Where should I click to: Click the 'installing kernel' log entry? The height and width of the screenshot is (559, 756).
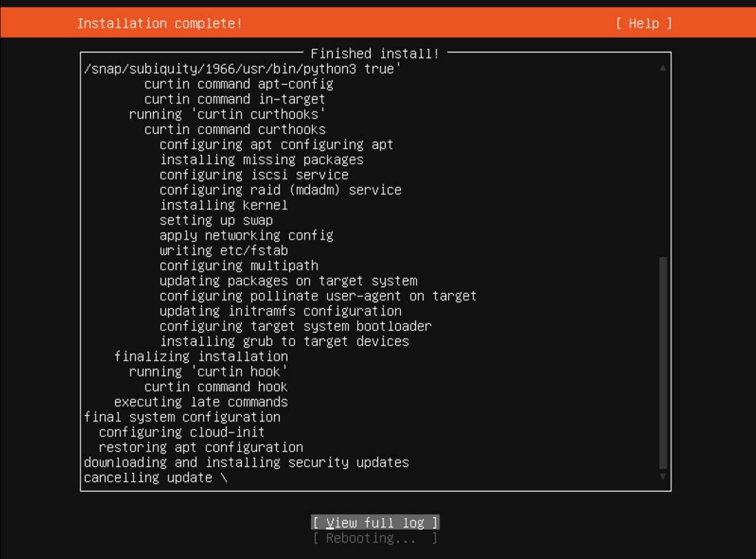pyautogui.click(x=223, y=205)
